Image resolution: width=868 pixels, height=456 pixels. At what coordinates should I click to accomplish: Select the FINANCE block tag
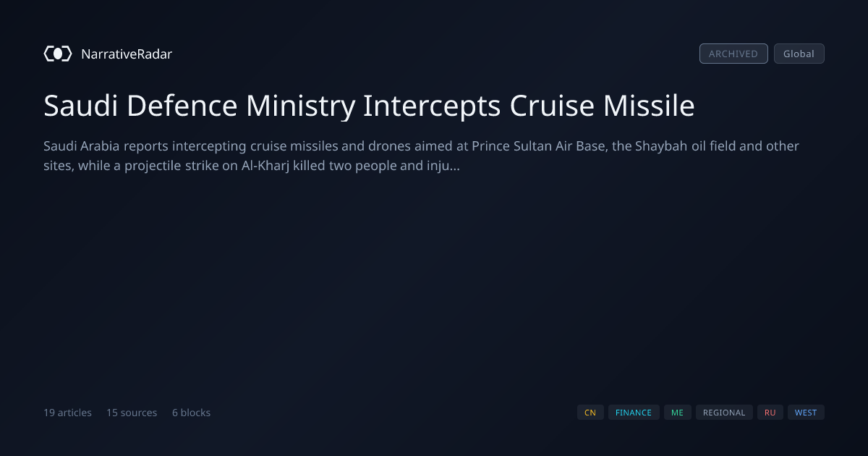tap(634, 413)
